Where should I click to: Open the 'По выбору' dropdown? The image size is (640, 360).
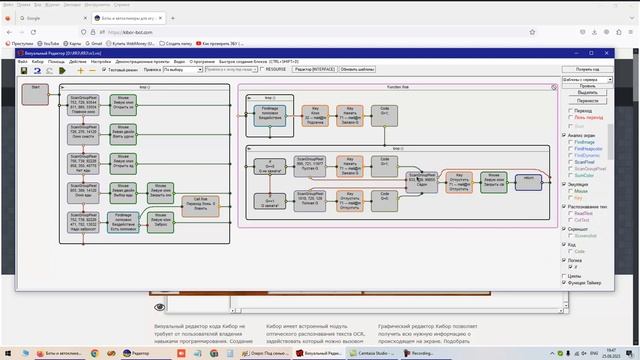[x=183, y=70]
